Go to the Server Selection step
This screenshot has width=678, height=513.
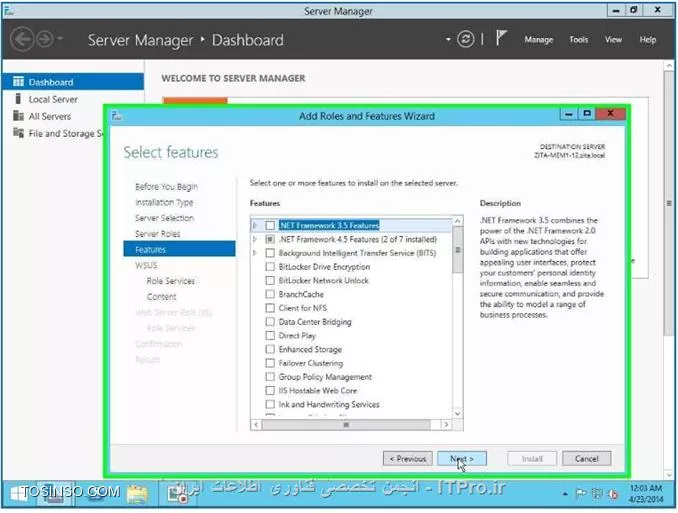tap(164, 218)
